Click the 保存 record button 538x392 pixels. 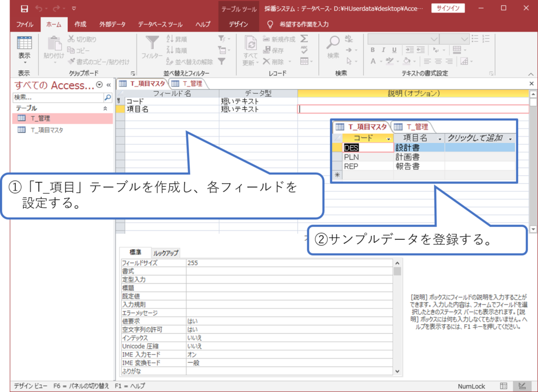pyautogui.click(x=273, y=50)
